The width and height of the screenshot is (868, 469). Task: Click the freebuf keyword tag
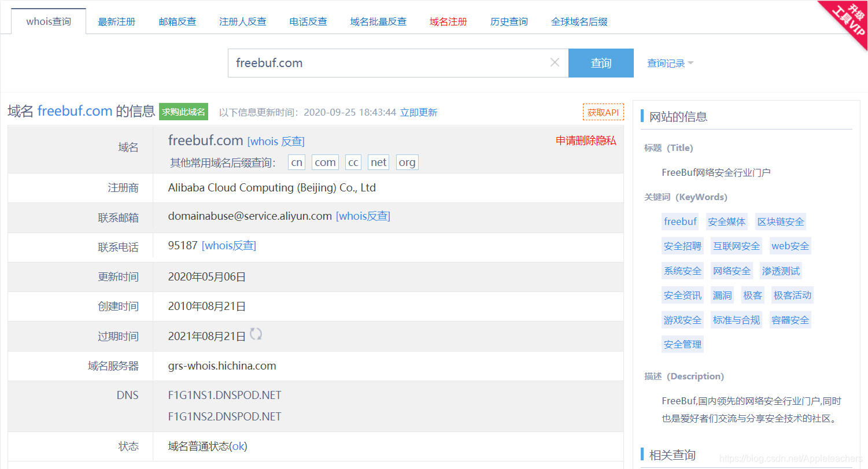[x=680, y=221]
